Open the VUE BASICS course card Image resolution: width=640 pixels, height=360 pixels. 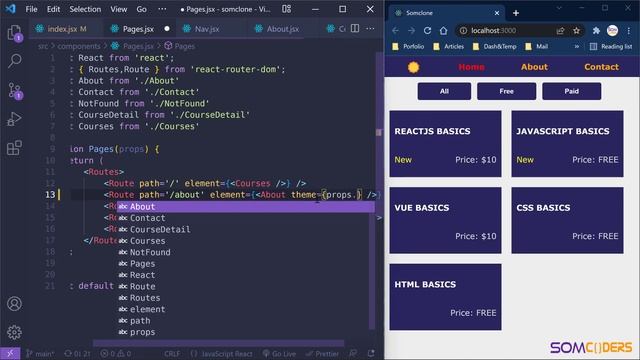pyautogui.click(x=445, y=220)
